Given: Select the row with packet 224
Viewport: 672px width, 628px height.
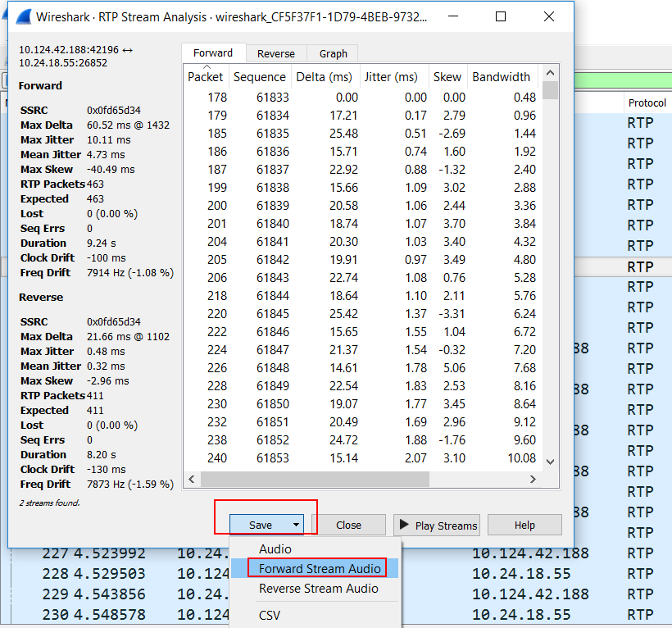Looking at the screenshot, I should 362,349.
